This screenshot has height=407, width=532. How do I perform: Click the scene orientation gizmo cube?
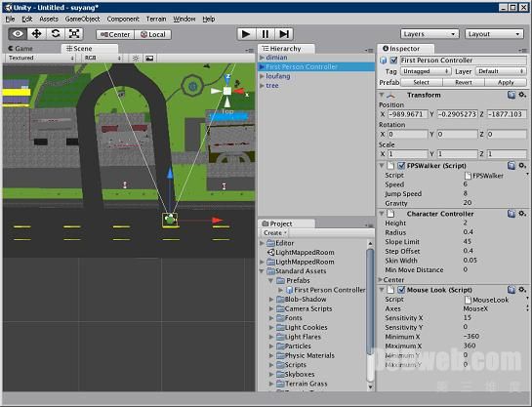pyautogui.click(x=227, y=91)
